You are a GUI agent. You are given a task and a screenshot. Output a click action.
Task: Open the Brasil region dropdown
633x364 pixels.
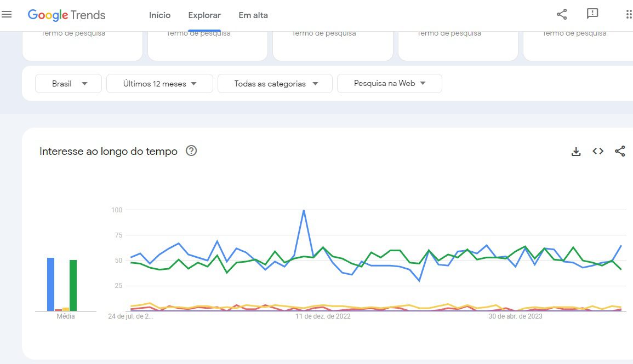pyautogui.click(x=69, y=84)
